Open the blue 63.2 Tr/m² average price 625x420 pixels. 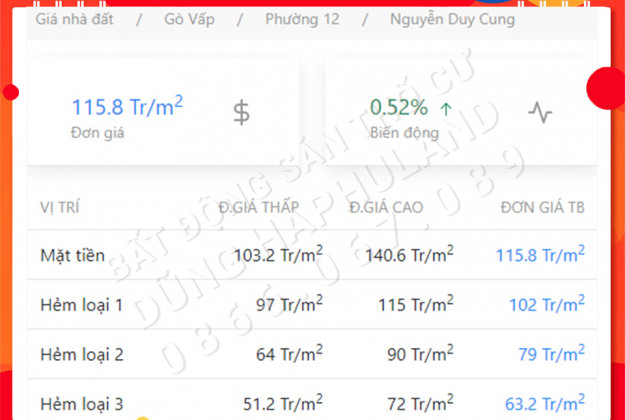(x=543, y=404)
